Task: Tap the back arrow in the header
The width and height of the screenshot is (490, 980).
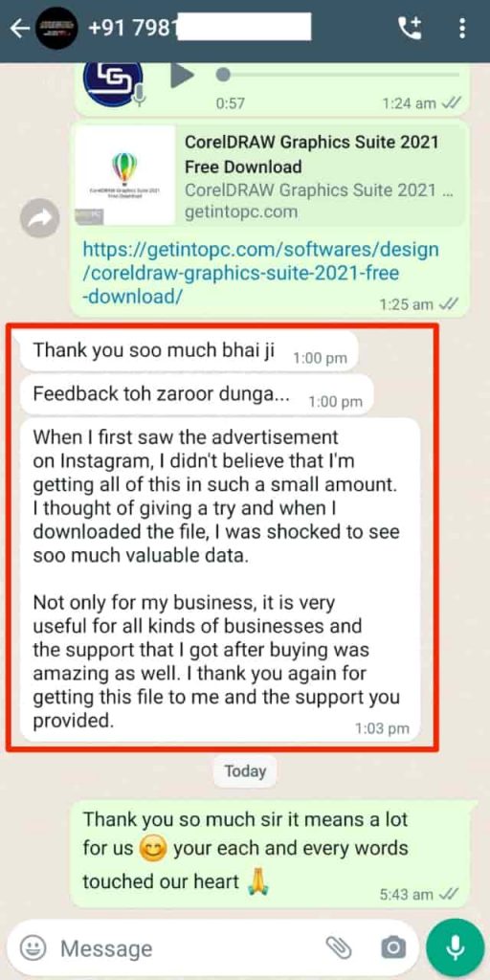Action: click(19, 29)
